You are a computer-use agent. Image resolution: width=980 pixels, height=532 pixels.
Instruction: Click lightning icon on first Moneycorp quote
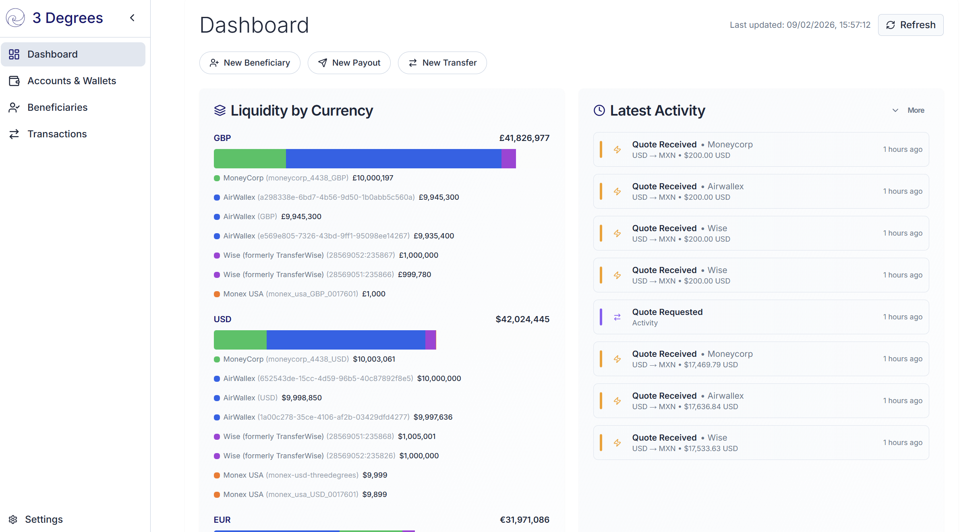(617, 149)
